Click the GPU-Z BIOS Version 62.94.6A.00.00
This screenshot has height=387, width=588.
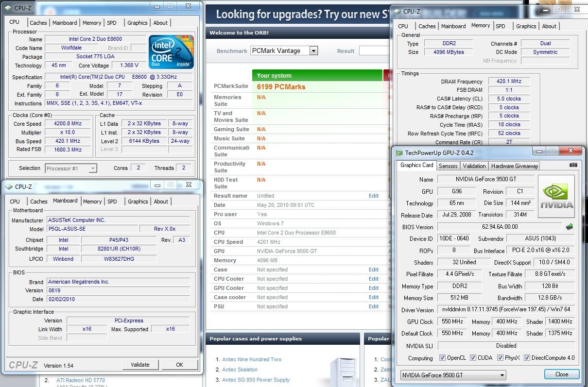pyautogui.click(x=500, y=227)
